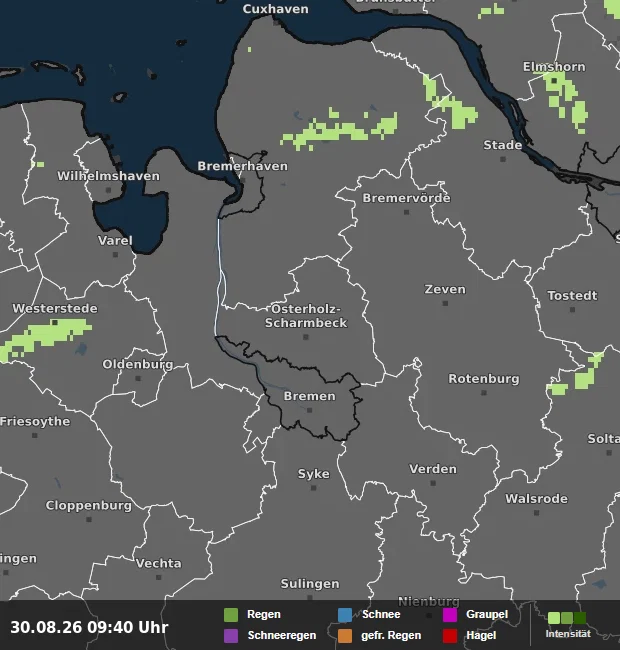Click the city marker below Varel label

[115, 255]
